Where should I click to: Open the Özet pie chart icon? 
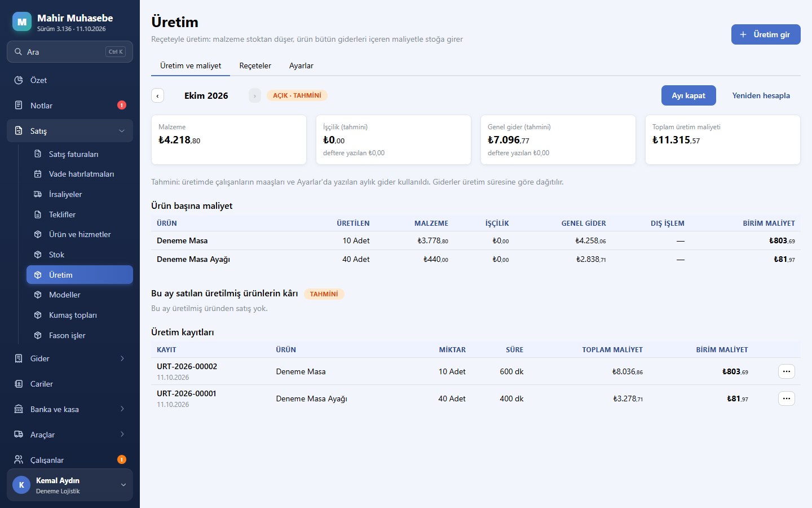(19, 80)
